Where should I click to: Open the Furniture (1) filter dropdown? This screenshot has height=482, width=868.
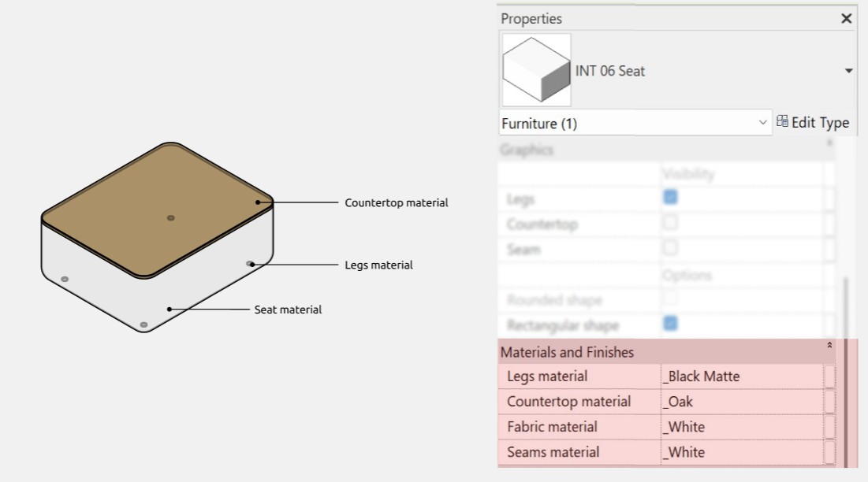click(762, 123)
